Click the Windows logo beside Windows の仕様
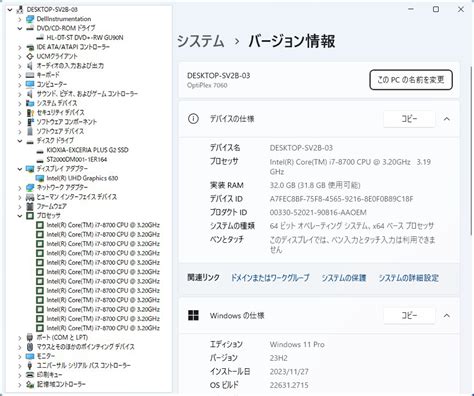 (x=193, y=315)
